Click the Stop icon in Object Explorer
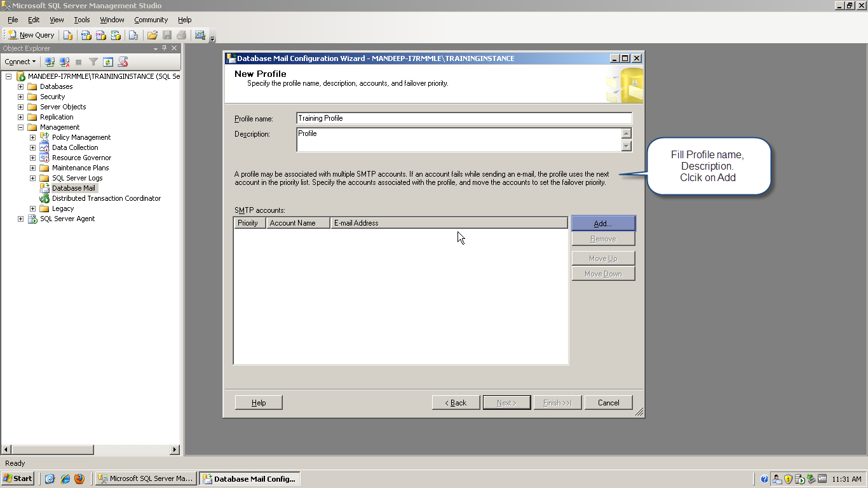868x488 pixels. [x=79, y=62]
